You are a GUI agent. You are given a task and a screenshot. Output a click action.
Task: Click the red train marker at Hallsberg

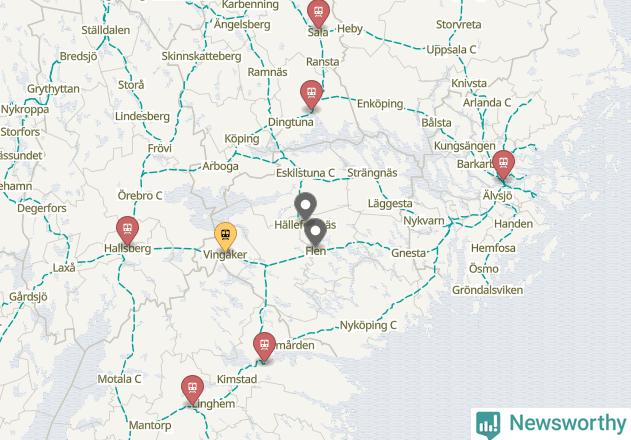pos(128,230)
